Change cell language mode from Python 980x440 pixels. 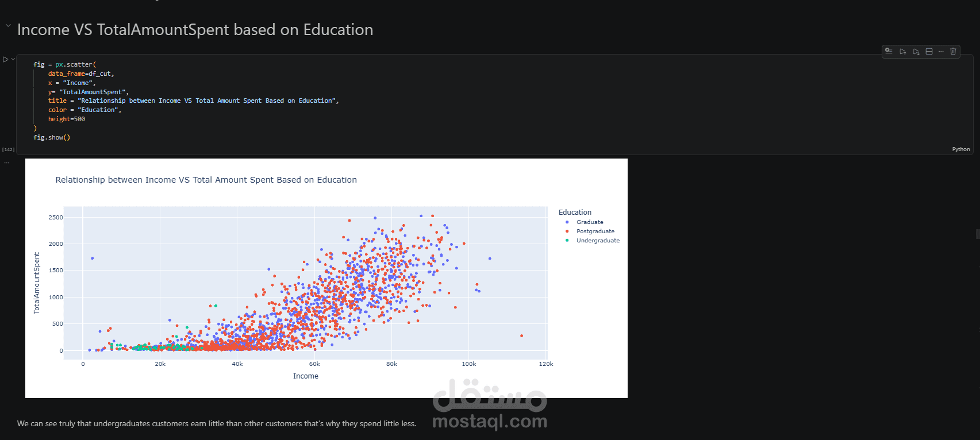(x=960, y=149)
